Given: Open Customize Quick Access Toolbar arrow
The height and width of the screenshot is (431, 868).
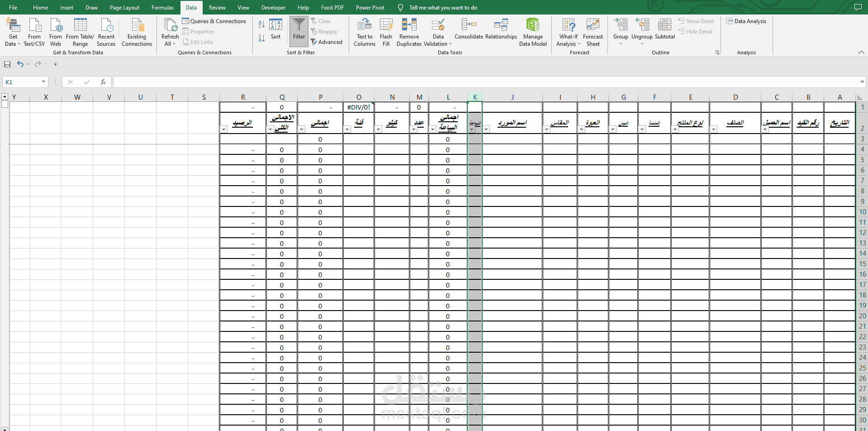Looking at the screenshot, I should tap(55, 64).
